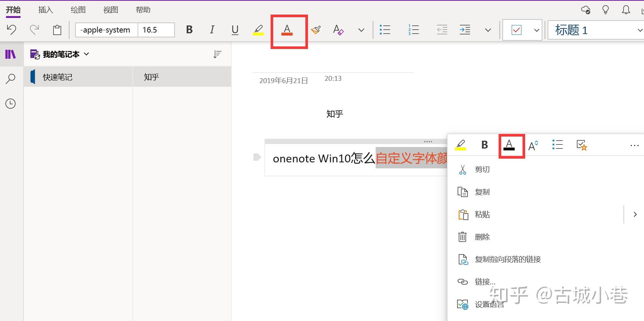The height and width of the screenshot is (321, 644).
Task: Select the 知乎 page in list
Action: [x=182, y=77]
